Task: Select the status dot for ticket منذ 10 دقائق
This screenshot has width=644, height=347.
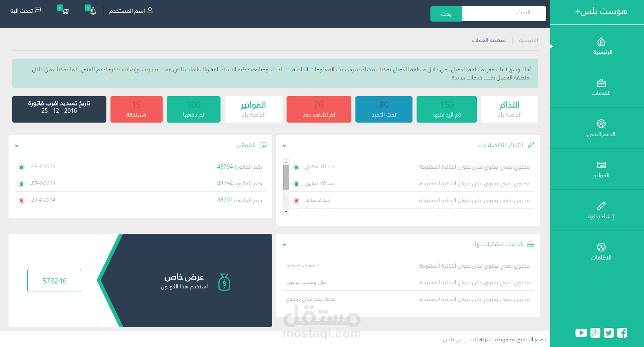Action: coord(296,167)
